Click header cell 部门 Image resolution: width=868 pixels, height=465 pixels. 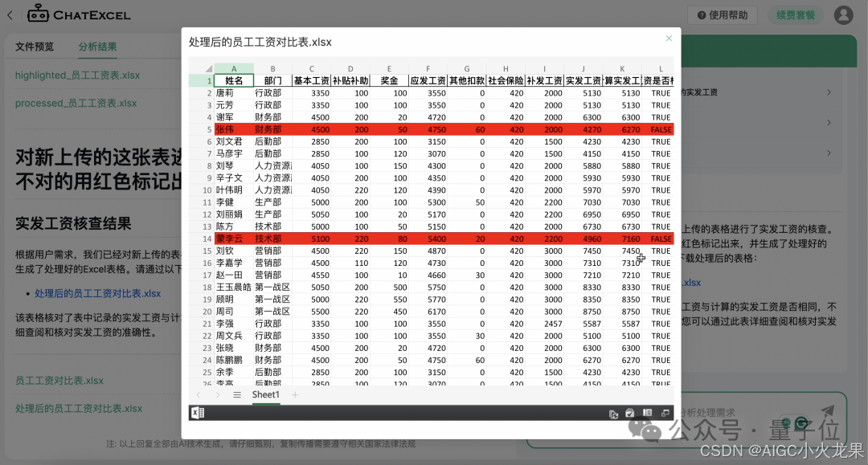pyautogui.click(x=272, y=81)
